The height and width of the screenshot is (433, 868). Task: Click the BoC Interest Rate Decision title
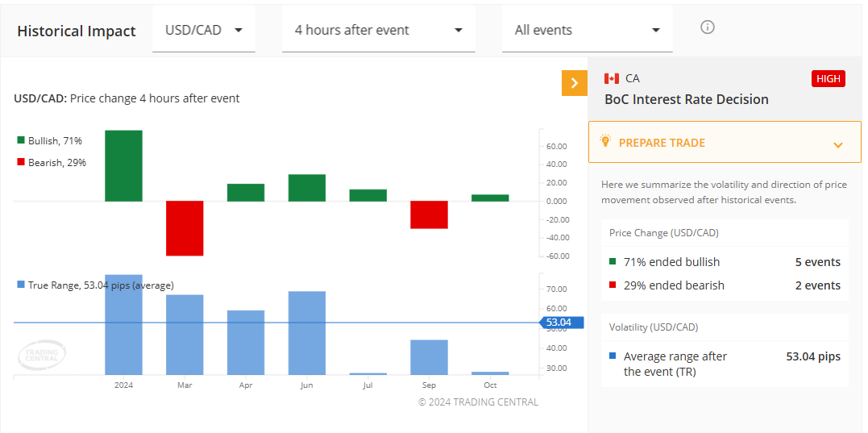coord(687,100)
